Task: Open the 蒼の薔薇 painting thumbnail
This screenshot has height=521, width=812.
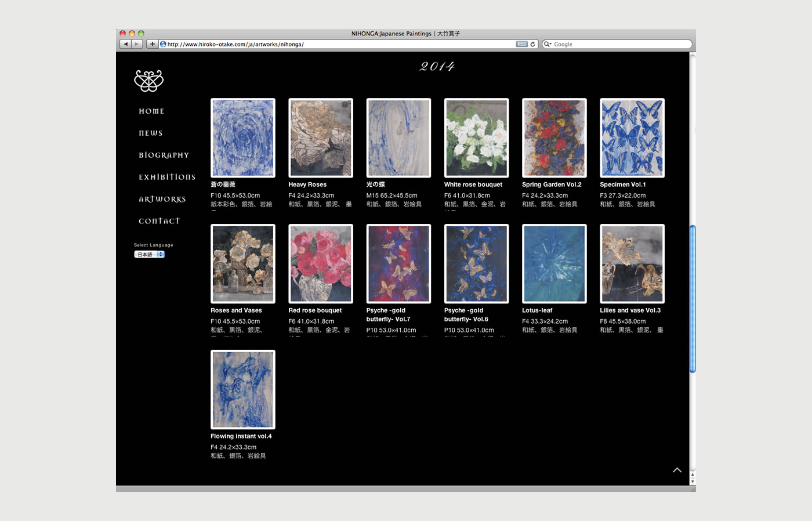Action: click(x=243, y=138)
